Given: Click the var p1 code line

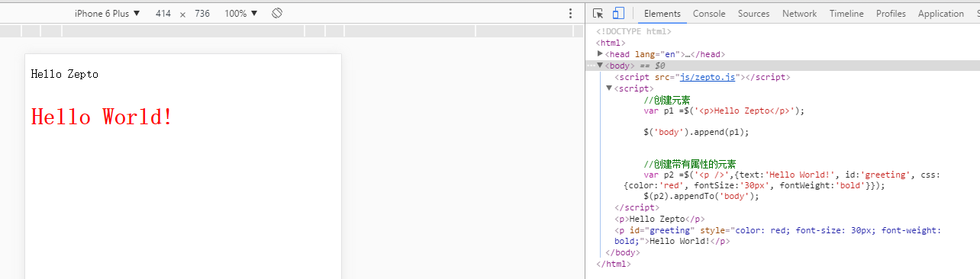Looking at the screenshot, I should tap(724, 111).
